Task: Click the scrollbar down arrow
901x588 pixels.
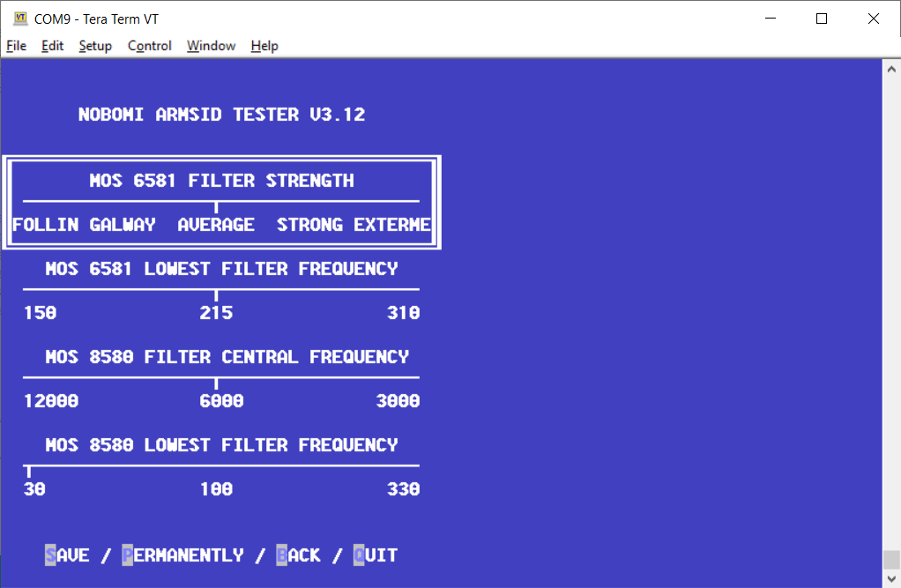Action: coord(891,578)
